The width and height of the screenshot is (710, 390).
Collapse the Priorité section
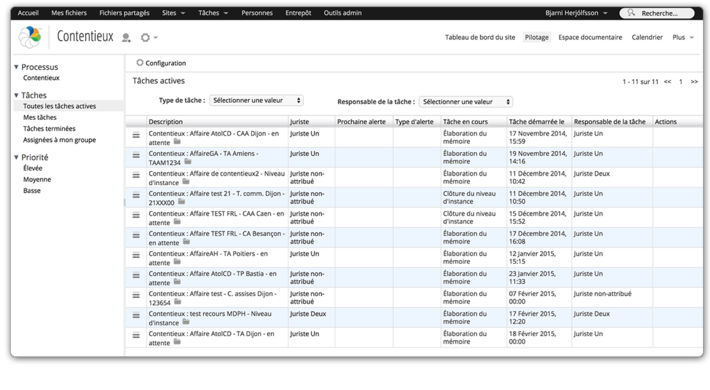pyautogui.click(x=16, y=157)
